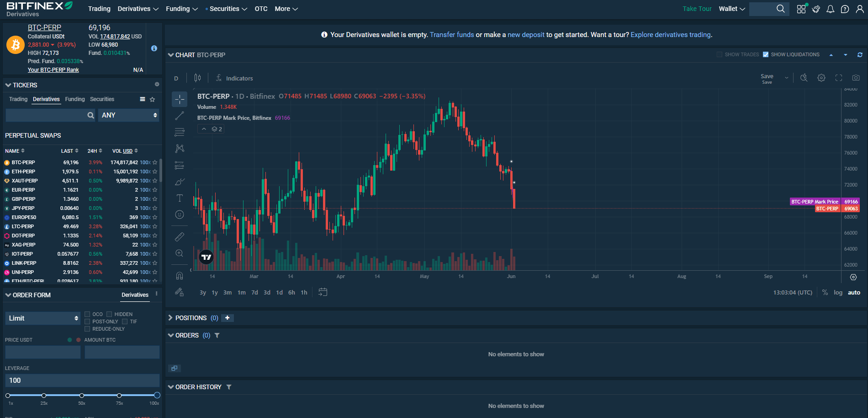Open the help question mark icon
868x418 pixels.
click(x=845, y=9)
